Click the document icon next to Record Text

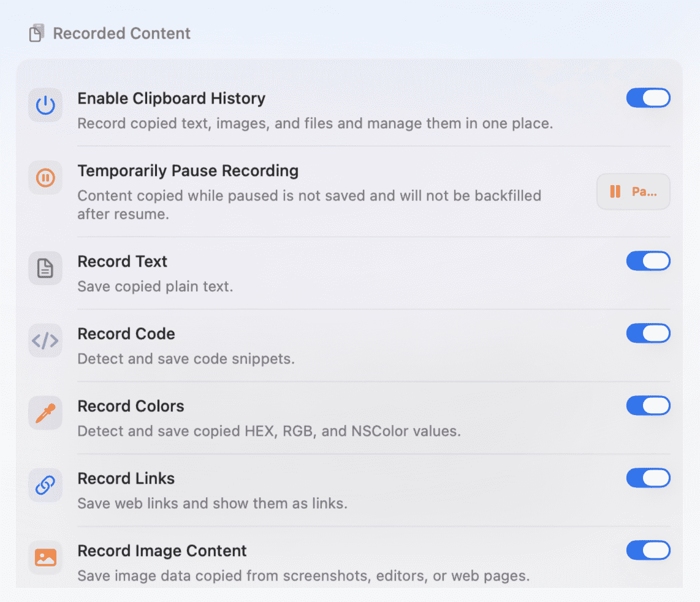pos(45,268)
